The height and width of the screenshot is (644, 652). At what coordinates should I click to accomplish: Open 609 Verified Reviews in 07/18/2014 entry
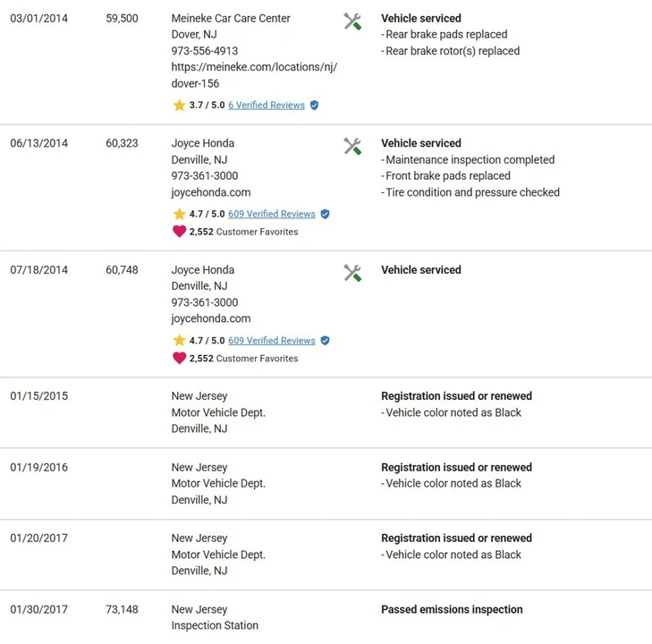[x=272, y=341]
